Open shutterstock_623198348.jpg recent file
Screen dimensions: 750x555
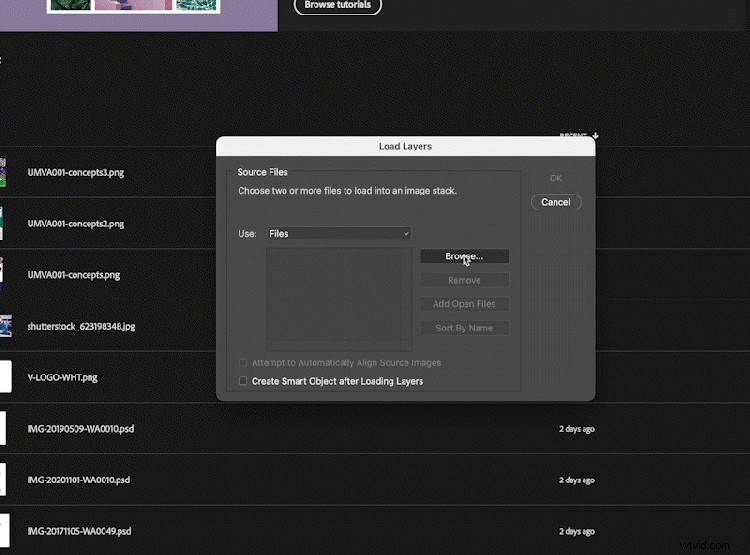(81, 326)
